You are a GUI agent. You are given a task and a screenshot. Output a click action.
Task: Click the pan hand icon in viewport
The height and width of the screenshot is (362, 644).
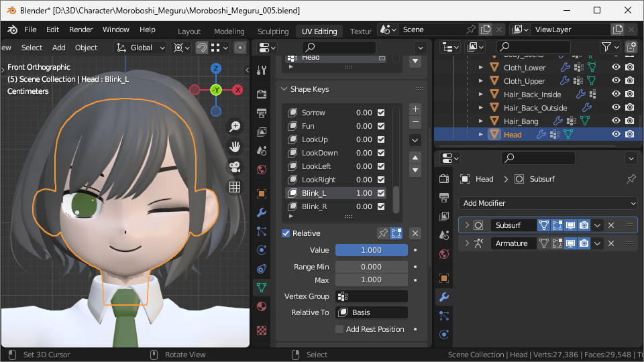click(x=235, y=146)
